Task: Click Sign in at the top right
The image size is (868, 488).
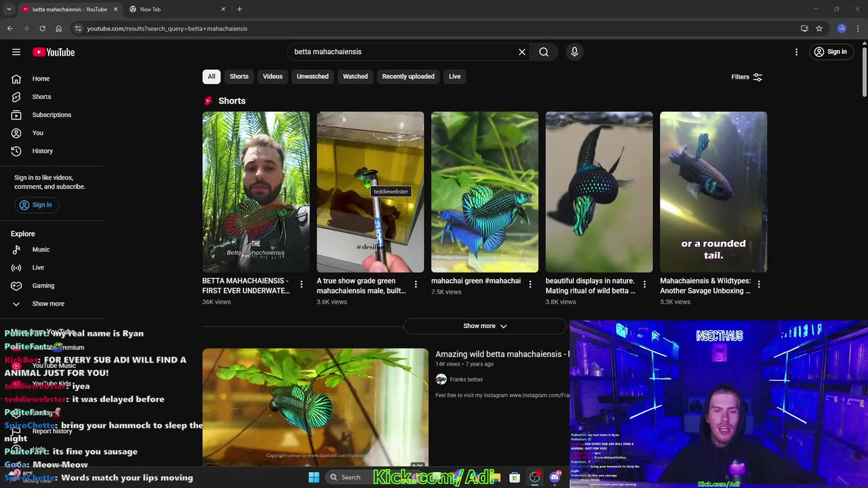Action: tap(831, 52)
